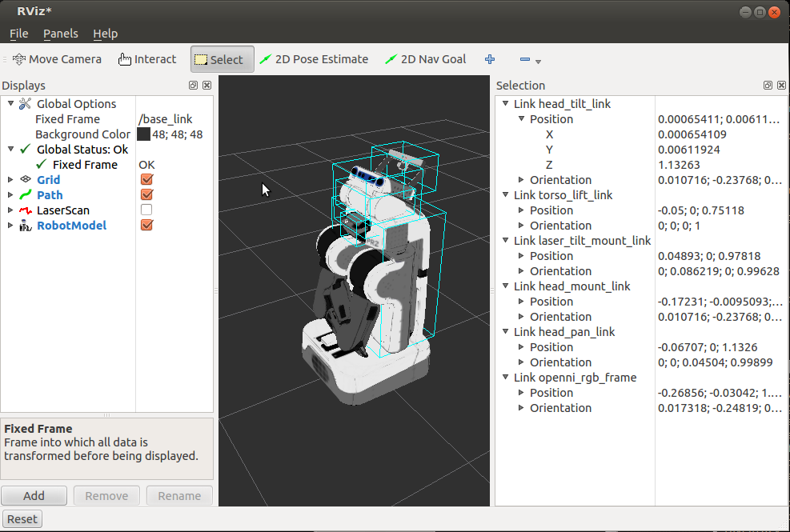The image size is (790, 532).
Task: Open the Panels menu
Action: coord(61,34)
